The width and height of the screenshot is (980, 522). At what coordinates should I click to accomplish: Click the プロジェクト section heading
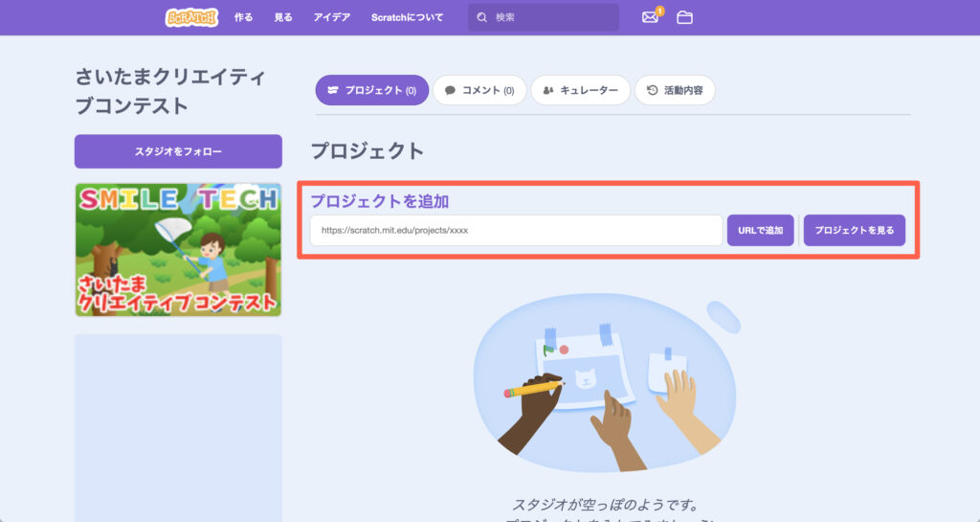click(367, 150)
